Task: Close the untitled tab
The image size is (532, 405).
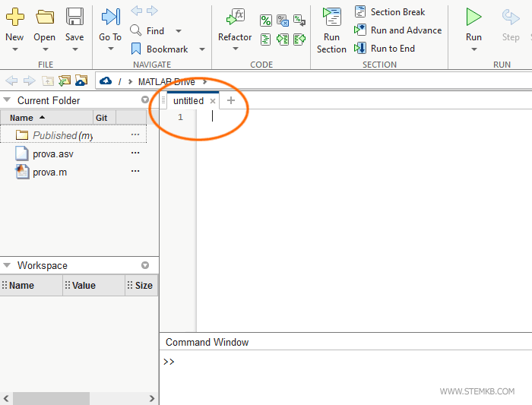Action: pyautogui.click(x=213, y=101)
